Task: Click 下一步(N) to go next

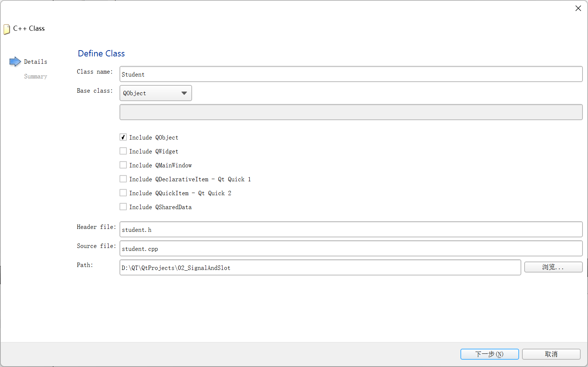Action: point(489,354)
